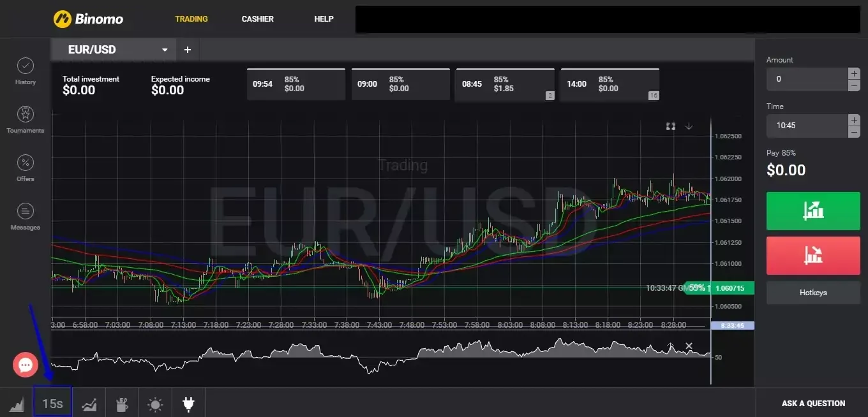This screenshot has width=868, height=417.
Task: Click the Pay 85% $0.00 value
Action: [786, 170]
